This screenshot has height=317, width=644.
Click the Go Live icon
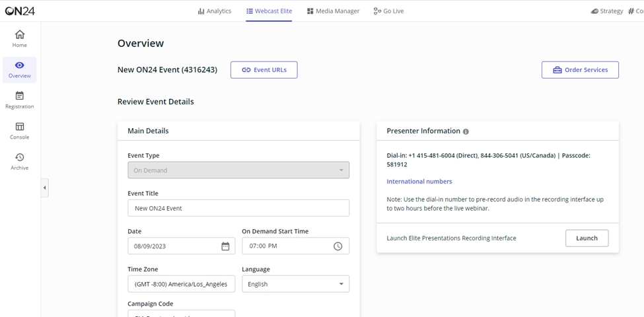[377, 11]
